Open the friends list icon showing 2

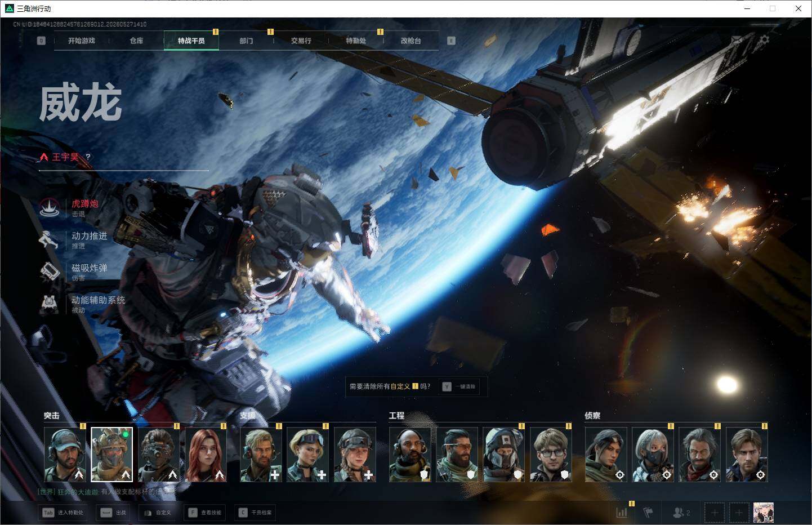pos(681,513)
